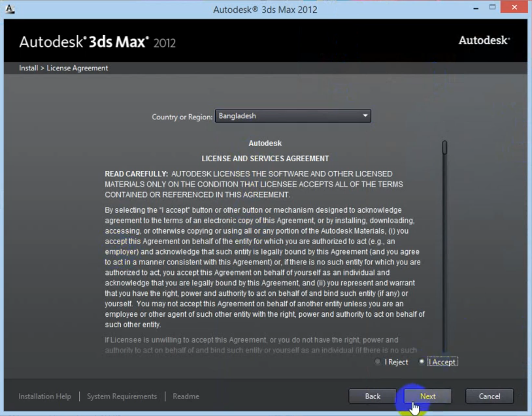The height and width of the screenshot is (416, 532).
Task: Go back using the Back button
Action: pyautogui.click(x=373, y=396)
